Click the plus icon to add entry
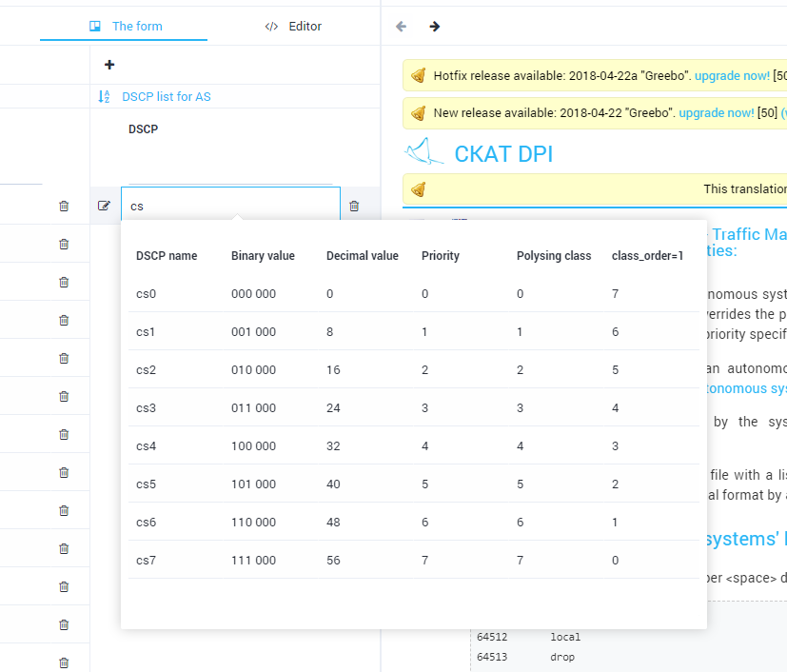The image size is (787, 672). pos(109,65)
